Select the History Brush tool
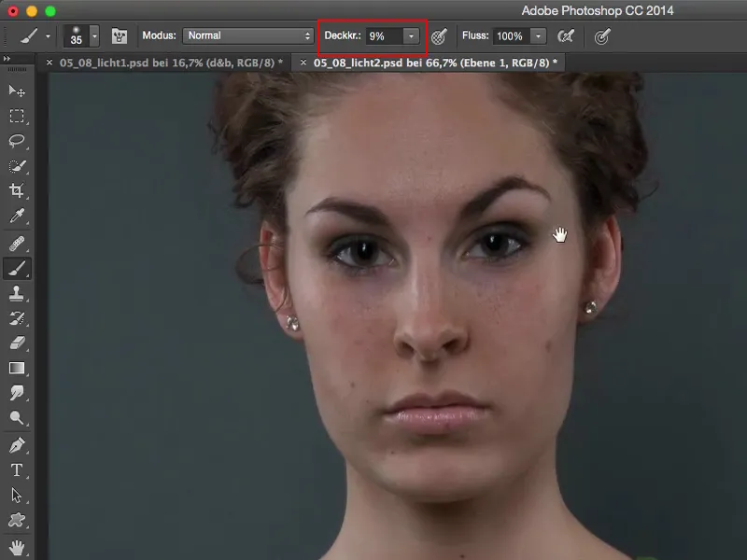The height and width of the screenshot is (560, 747). pos(17,318)
